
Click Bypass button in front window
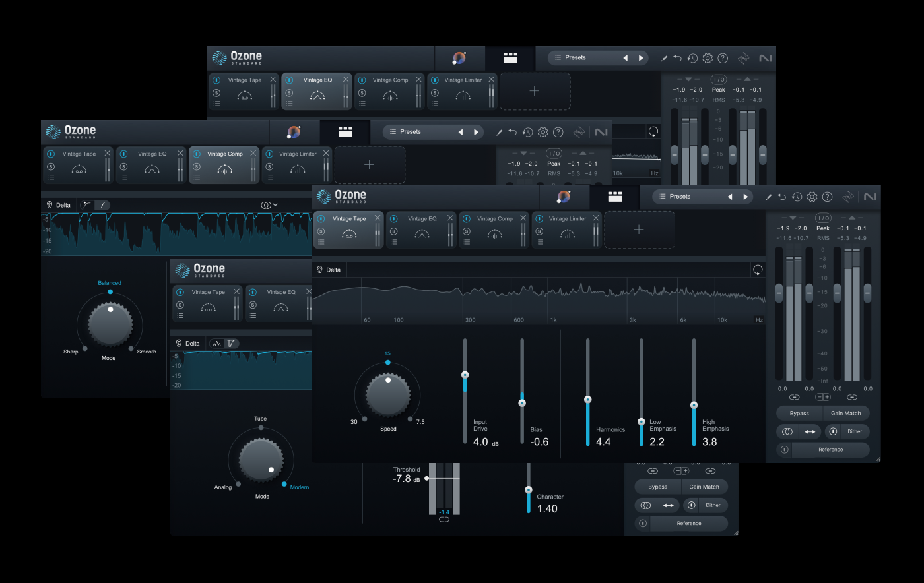point(799,414)
